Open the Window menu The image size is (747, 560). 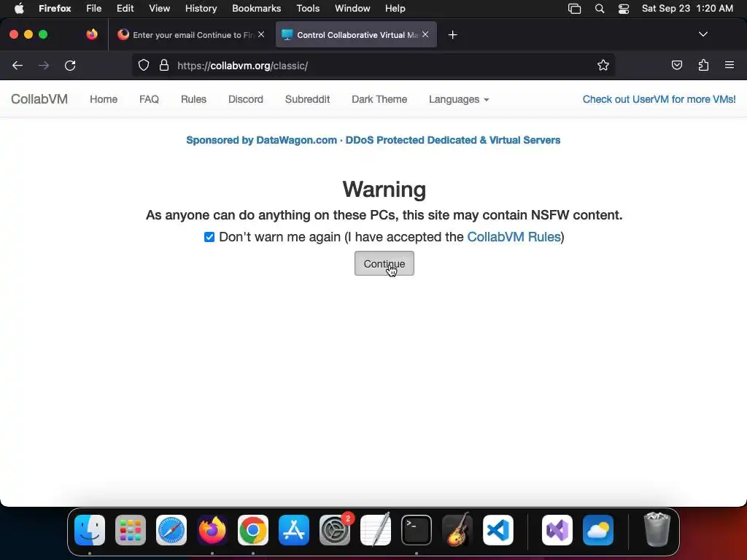pyautogui.click(x=352, y=8)
